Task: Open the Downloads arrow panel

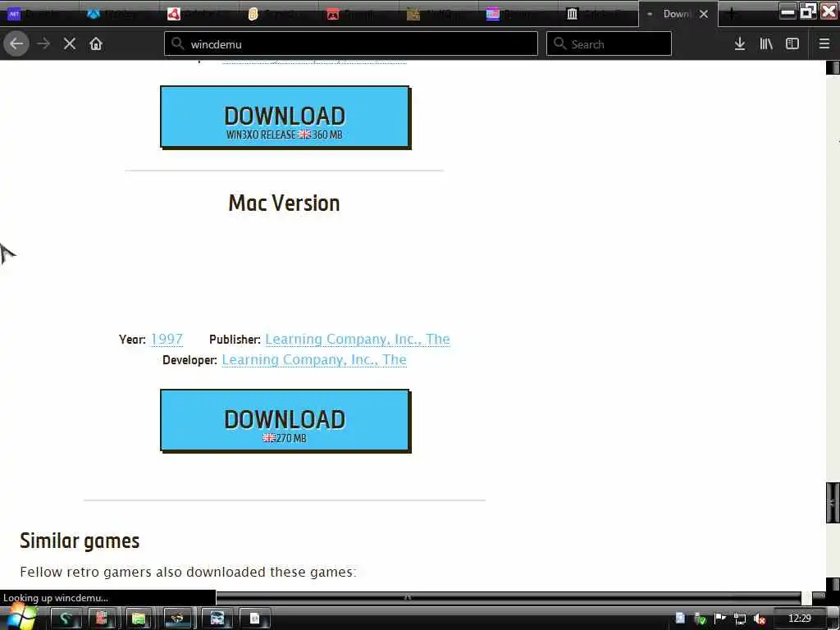Action: pyautogui.click(x=740, y=44)
